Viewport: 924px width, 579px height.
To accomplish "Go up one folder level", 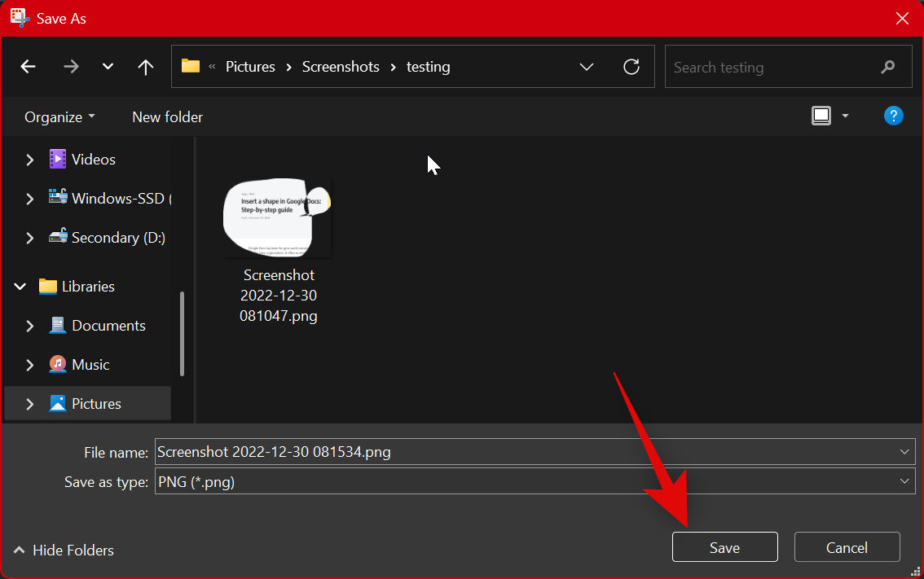I will pyautogui.click(x=145, y=67).
